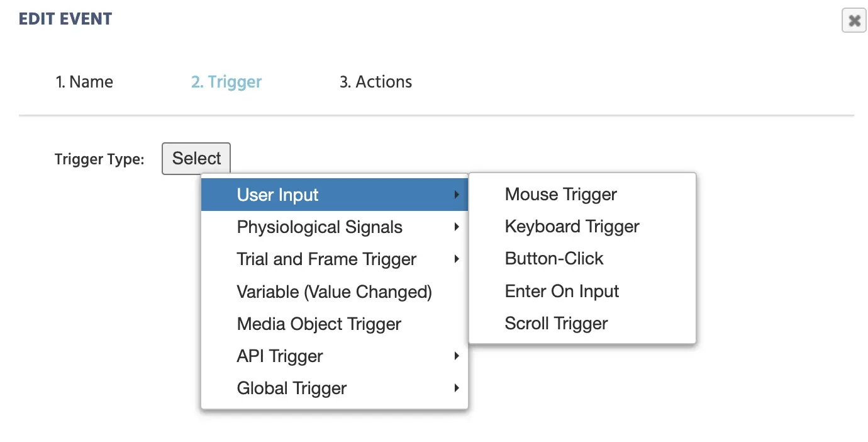Go to the Trigger step tab
The image size is (868, 442).
226,82
